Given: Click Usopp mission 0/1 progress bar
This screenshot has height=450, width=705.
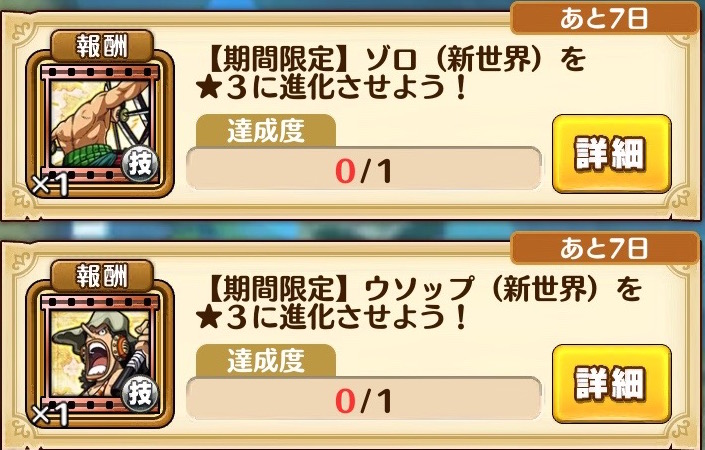Looking at the screenshot, I should [x=363, y=400].
